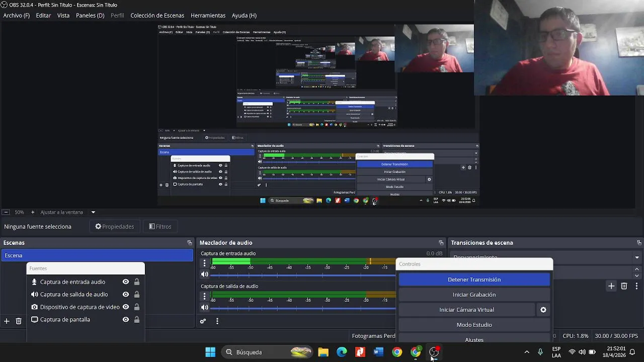This screenshot has width=644, height=362.
Task: Add a scene transition with the plus icon
Action: click(611, 286)
